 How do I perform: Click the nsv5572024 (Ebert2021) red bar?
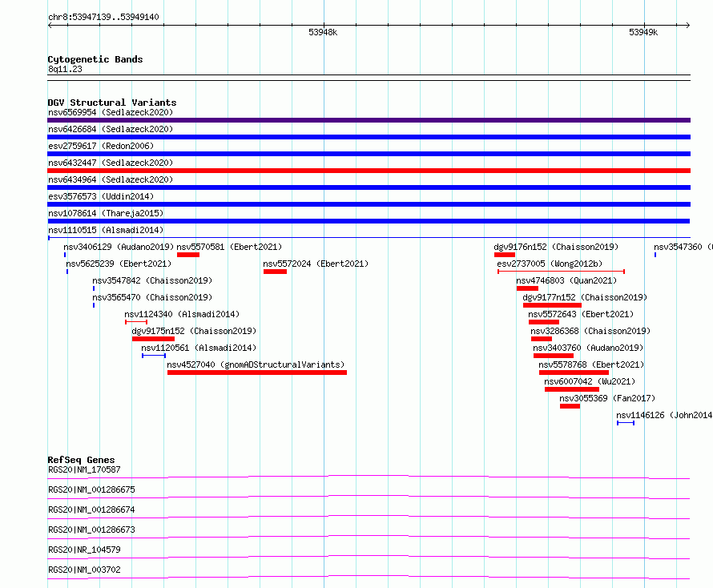point(275,272)
